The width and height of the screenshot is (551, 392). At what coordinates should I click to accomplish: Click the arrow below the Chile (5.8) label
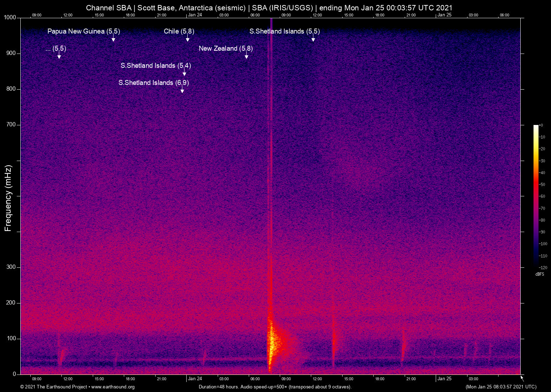click(x=187, y=39)
